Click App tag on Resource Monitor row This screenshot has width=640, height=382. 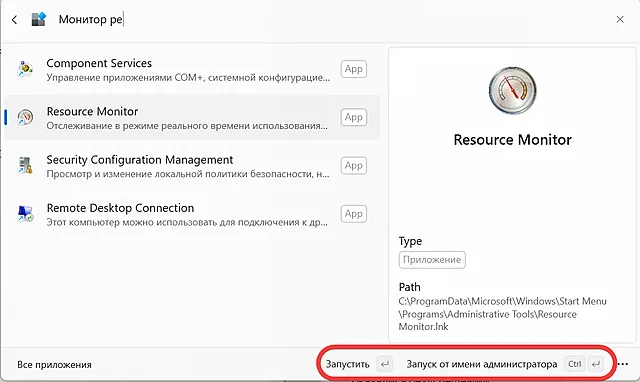tap(353, 118)
